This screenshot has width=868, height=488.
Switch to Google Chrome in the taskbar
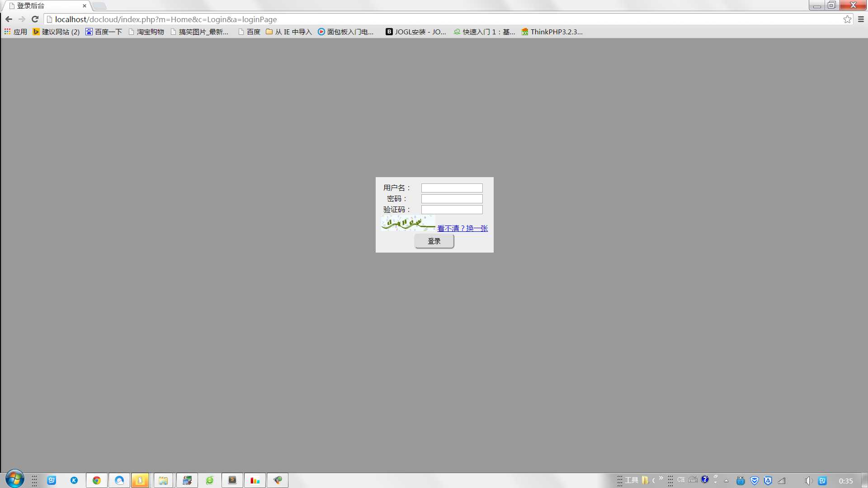tap(97, 480)
